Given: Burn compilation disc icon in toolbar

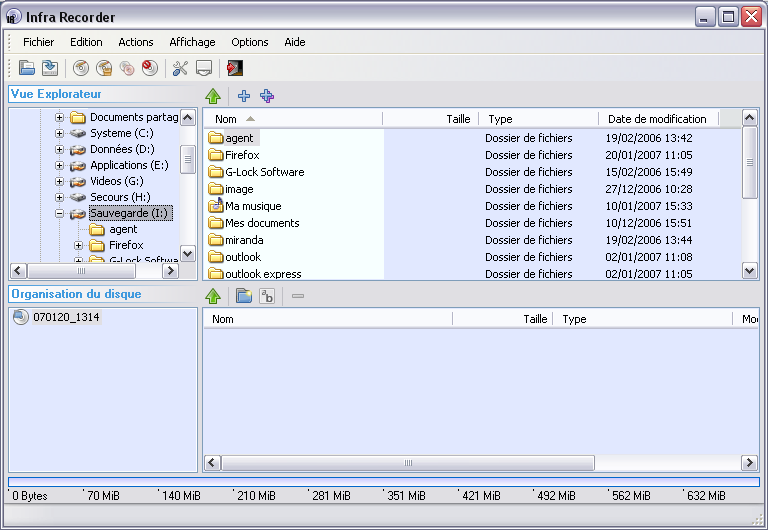Looking at the screenshot, I should click(81, 68).
